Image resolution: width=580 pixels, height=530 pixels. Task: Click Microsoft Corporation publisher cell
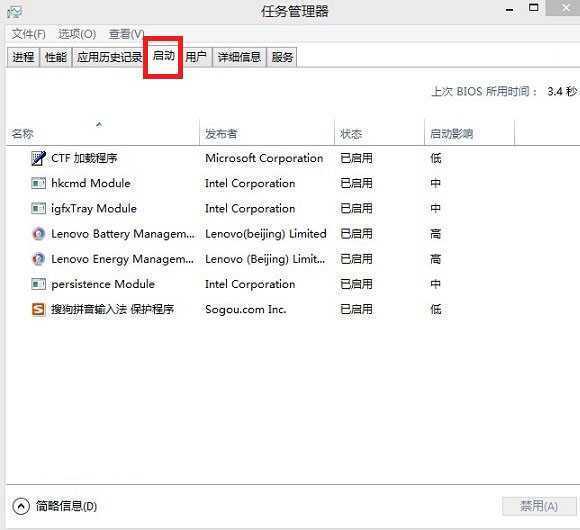264,158
